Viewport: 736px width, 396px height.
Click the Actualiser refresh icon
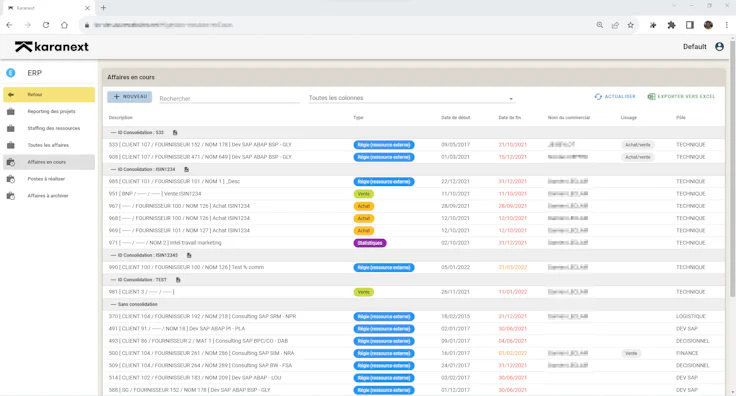[598, 97]
